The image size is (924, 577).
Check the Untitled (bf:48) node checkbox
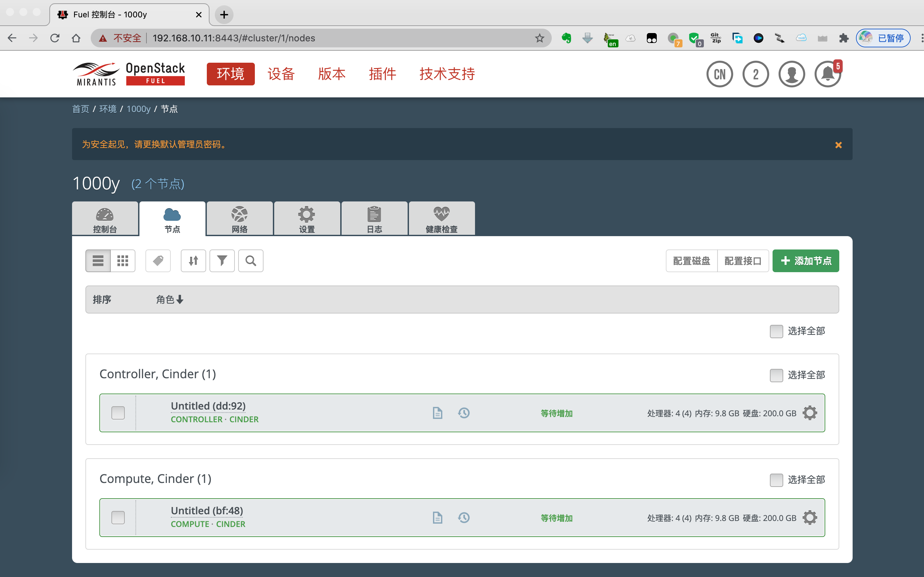[x=118, y=518]
